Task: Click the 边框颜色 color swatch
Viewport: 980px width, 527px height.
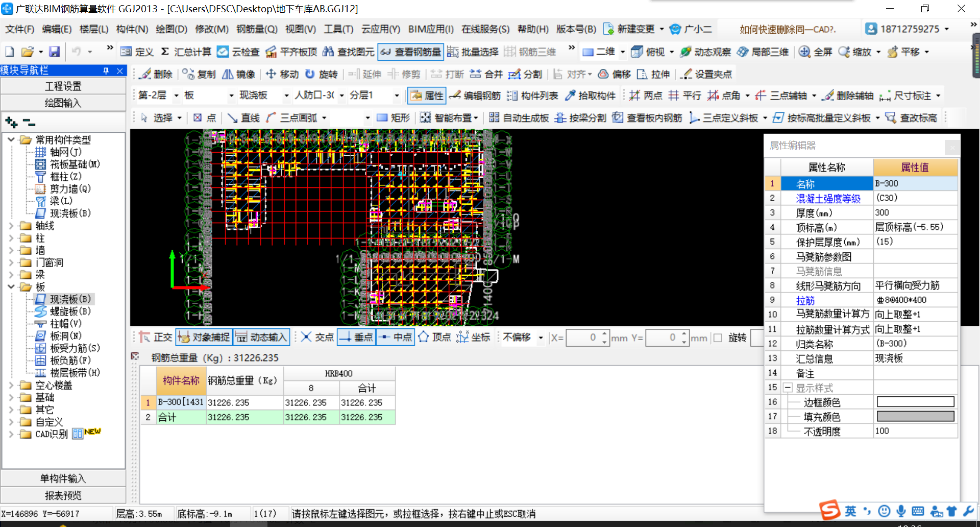Action: 915,402
